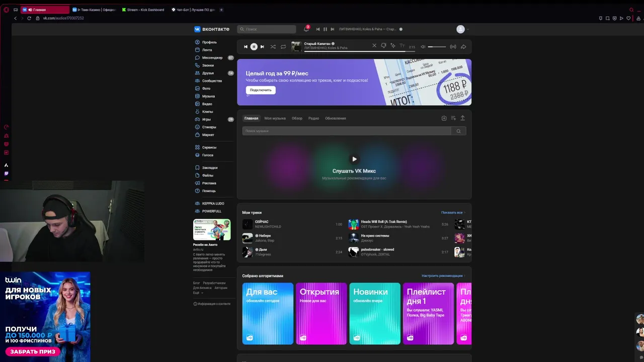
Task: Open Игры in the left sidebar
Action: pyautogui.click(x=206, y=120)
